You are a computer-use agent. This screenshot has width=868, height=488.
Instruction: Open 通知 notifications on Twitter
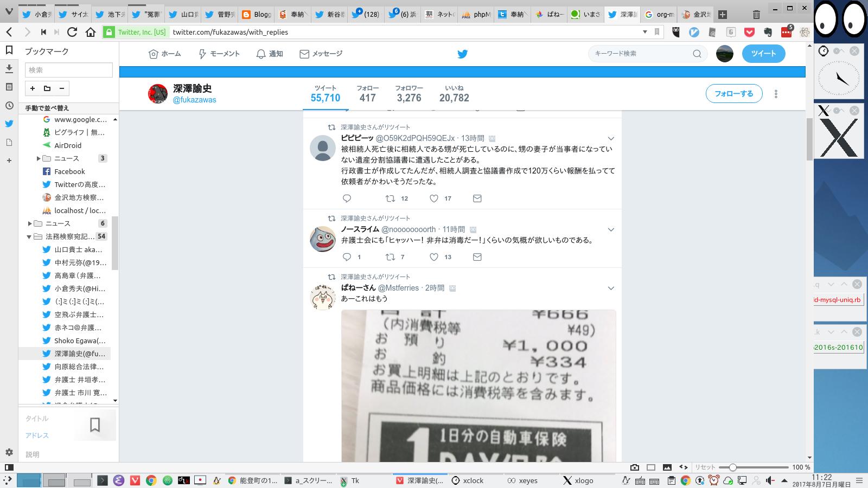270,54
